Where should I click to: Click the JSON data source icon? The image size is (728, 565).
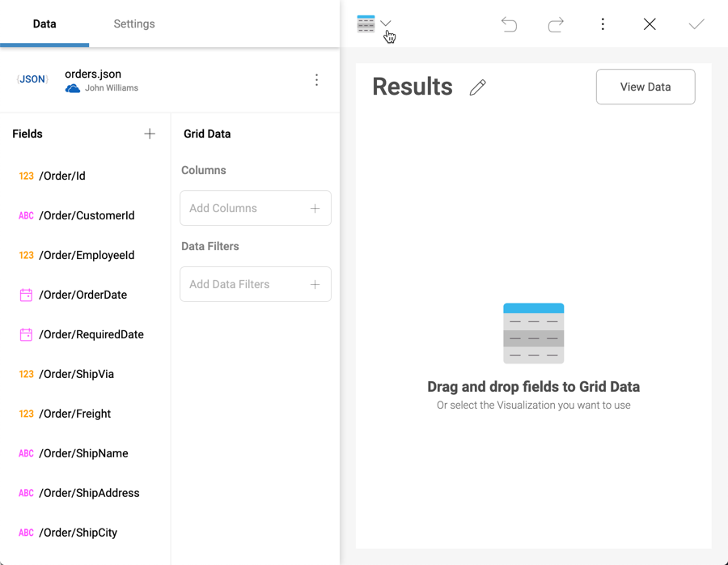32,79
